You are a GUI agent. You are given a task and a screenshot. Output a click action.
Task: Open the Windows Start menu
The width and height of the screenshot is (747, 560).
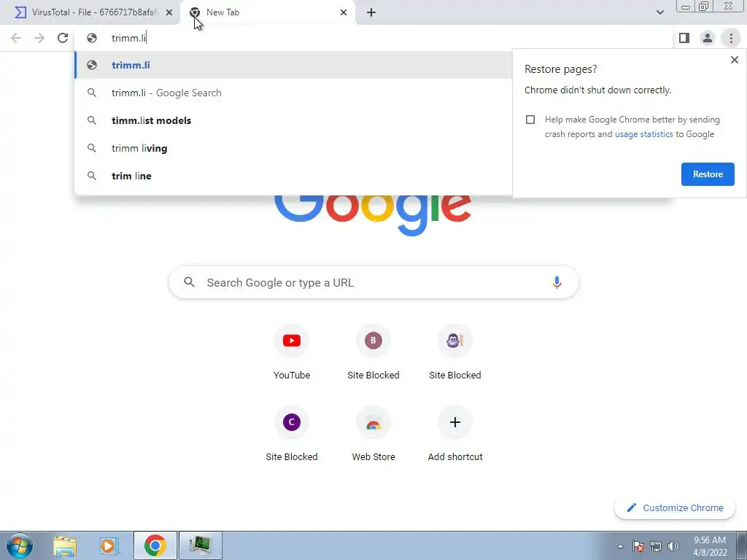click(x=20, y=545)
